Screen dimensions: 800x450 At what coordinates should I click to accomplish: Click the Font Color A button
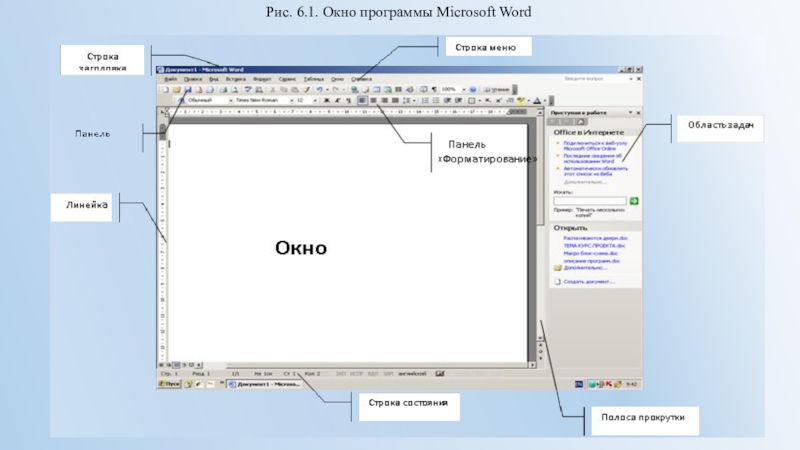tap(537, 101)
